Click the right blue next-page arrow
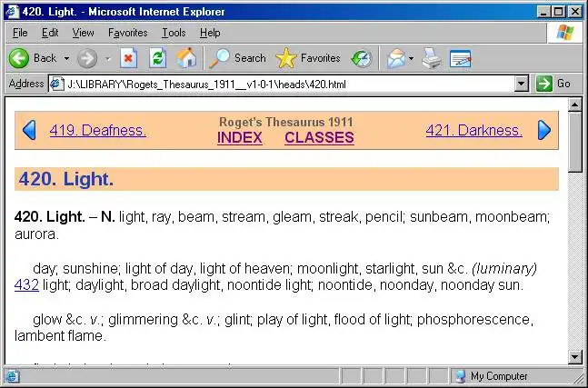The image size is (588, 388). click(x=544, y=130)
